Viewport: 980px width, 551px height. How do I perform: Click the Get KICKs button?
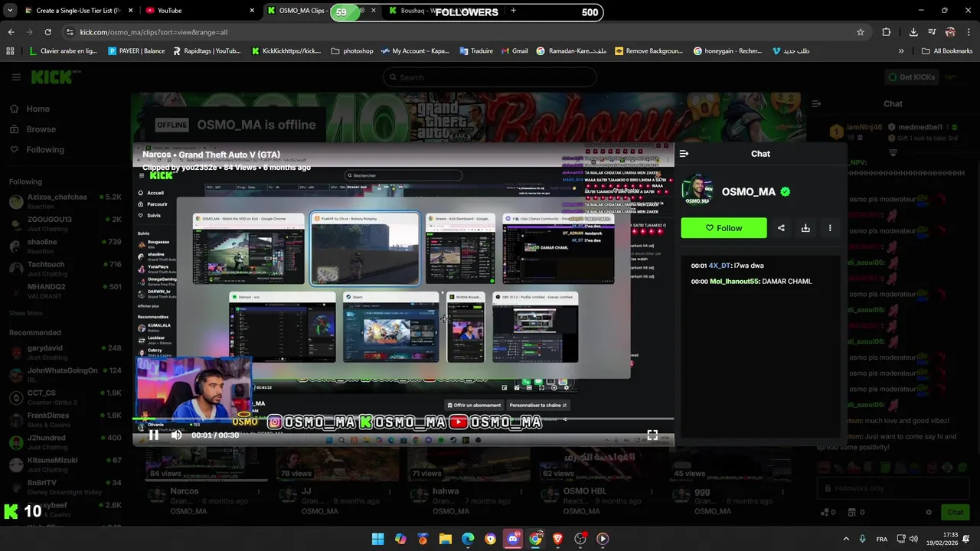coord(911,77)
